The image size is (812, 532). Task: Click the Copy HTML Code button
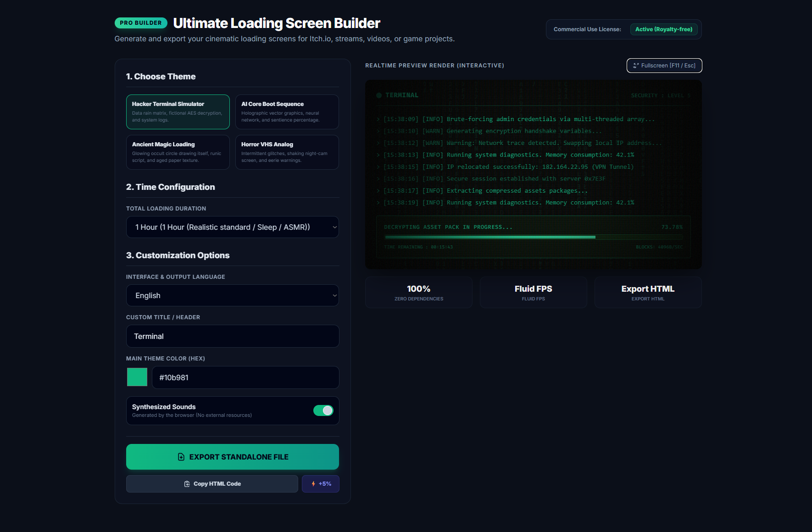coord(212,484)
